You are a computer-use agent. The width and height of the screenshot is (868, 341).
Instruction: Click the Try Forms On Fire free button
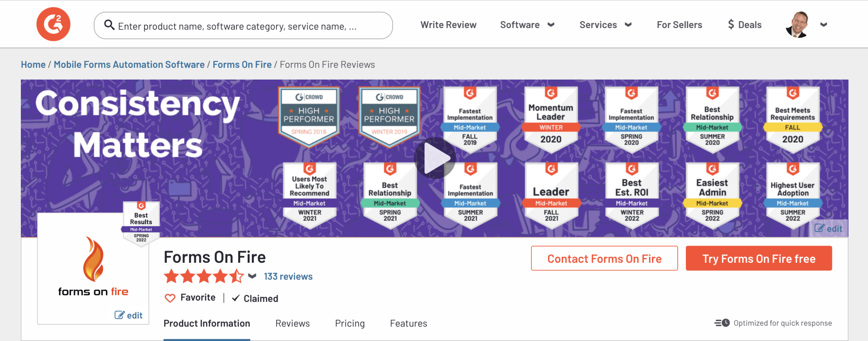tap(759, 259)
